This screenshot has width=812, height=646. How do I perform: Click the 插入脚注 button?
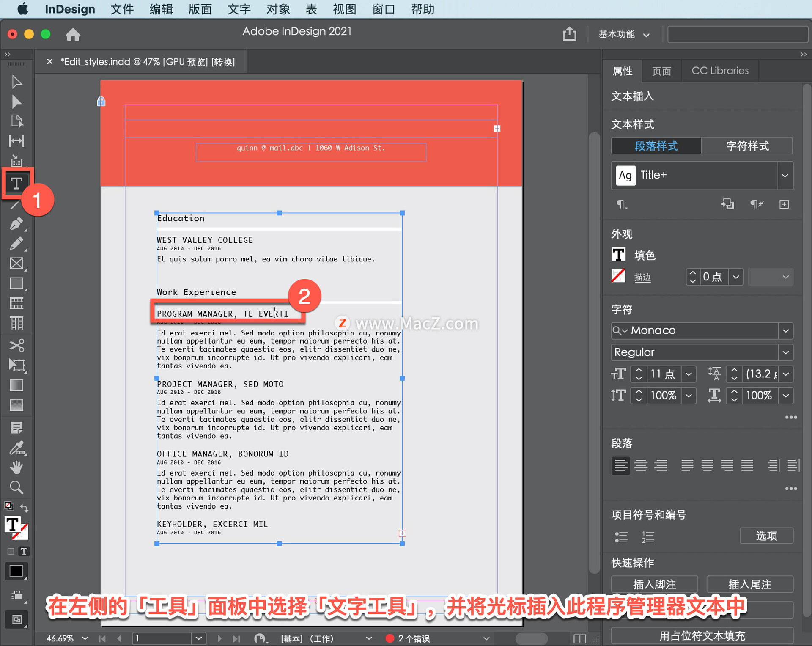tap(654, 584)
